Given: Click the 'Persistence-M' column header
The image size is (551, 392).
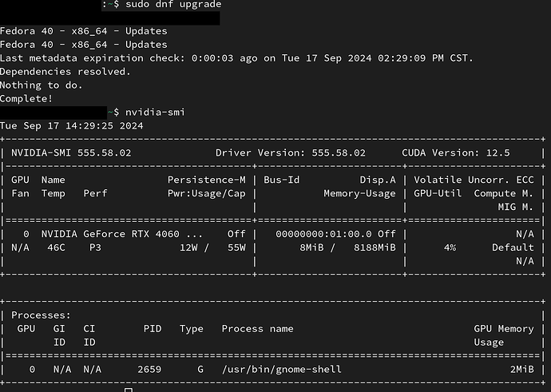Looking at the screenshot, I should (x=207, y=180).
